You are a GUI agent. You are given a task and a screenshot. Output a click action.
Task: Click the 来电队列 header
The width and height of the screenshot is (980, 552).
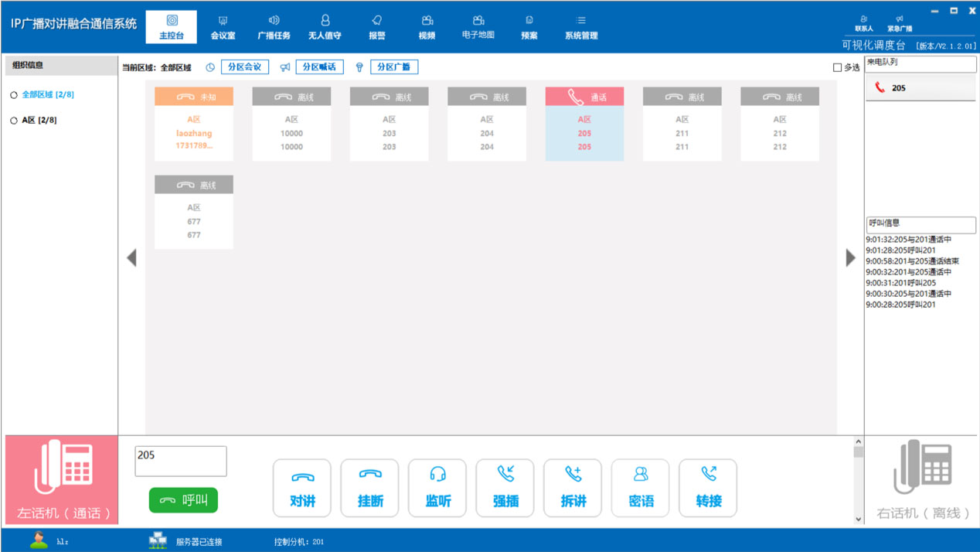click(920, 63)
